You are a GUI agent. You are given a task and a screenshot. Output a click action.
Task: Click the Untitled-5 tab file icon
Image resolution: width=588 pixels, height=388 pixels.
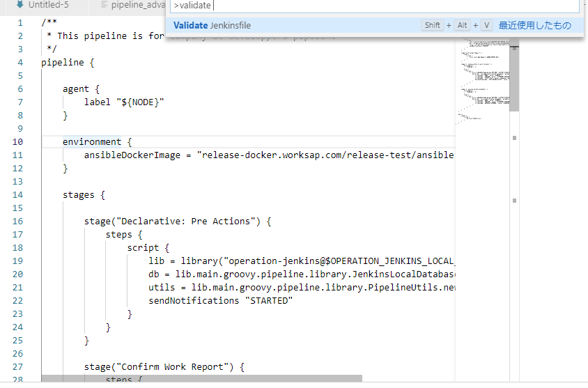[x=21, y=4]
